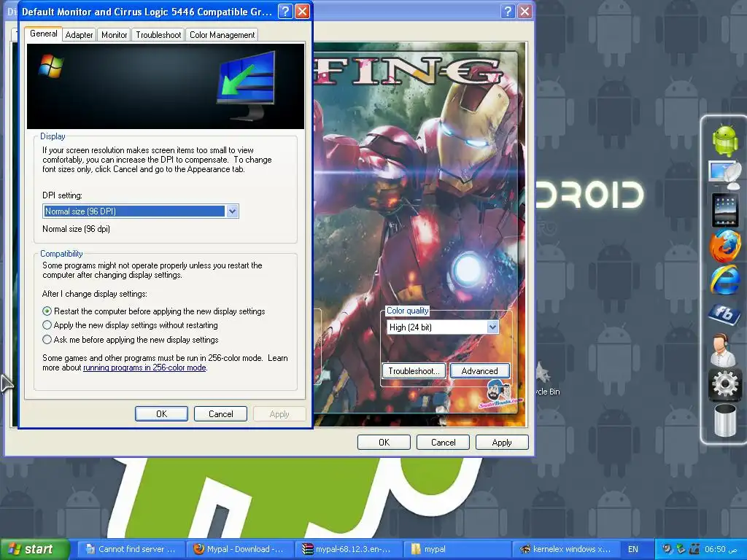Open the monitor with satellite dish dock icon
This screenshot has height=560, width=747.
click(x=725, y=175)
